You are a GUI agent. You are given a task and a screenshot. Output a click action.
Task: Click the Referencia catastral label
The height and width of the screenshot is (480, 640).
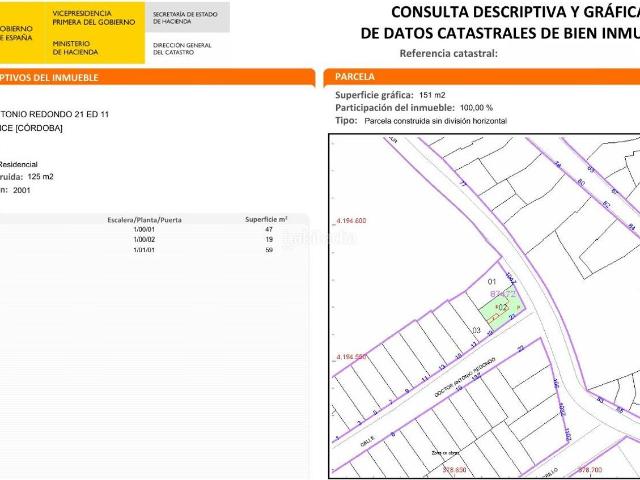tap(448, 53)
